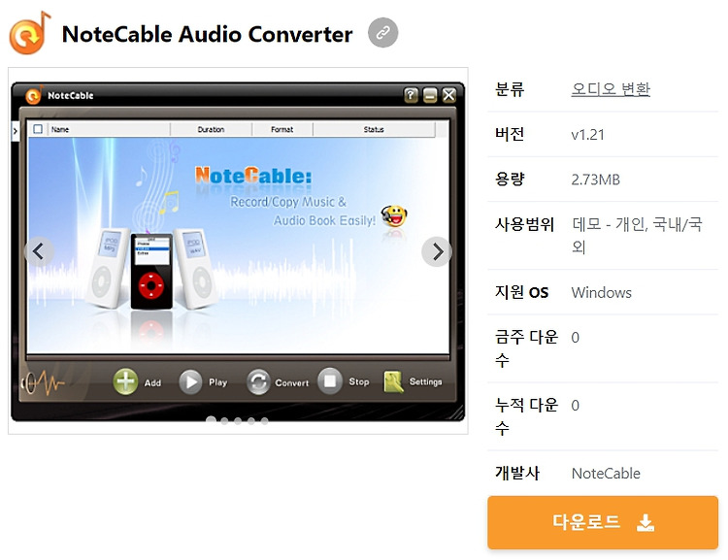Show the previous screenshot with left chevron
The height and width of the screenshot is (560, 728).
point(39,251)
